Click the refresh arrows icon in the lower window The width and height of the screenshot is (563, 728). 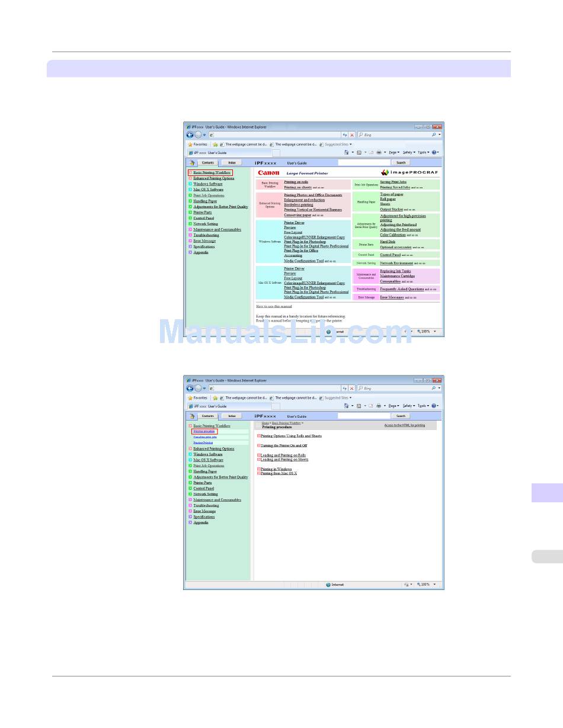(344, 389)
